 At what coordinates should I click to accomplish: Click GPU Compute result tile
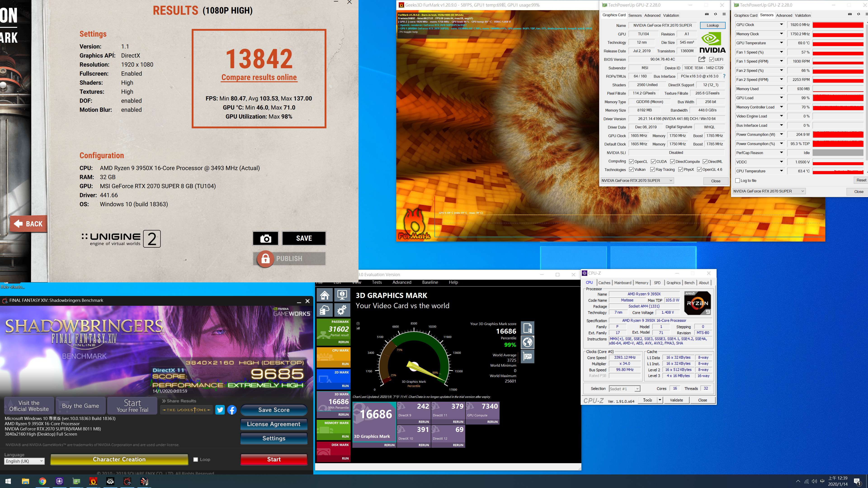coord(482,413)
